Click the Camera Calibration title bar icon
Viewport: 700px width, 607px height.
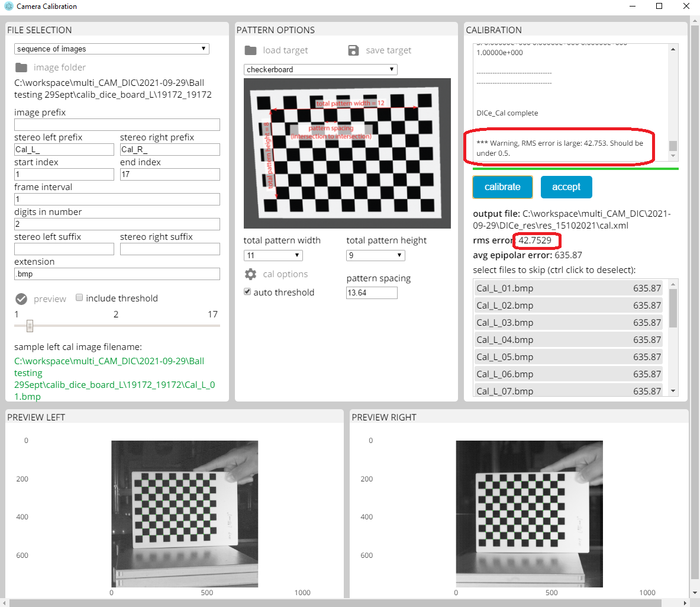[7, 7]
